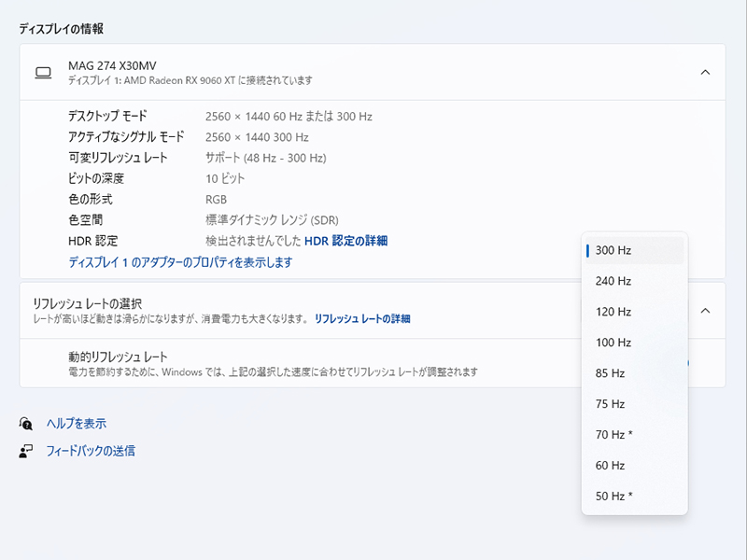Viewport: 747px width, 560px height.
Task: Click the リフレッシュ レートの選択 title
Action: click(87, 304)
